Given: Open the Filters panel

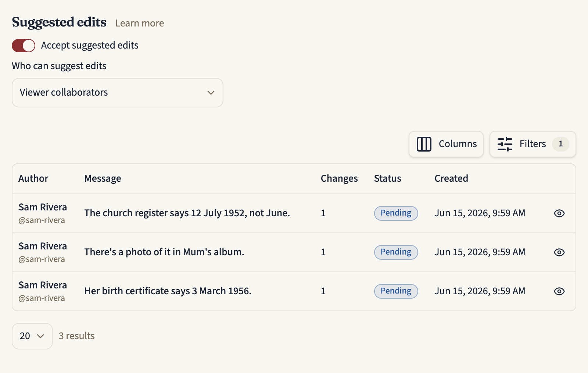Looking at the screenshot, I should coord(533,144).
